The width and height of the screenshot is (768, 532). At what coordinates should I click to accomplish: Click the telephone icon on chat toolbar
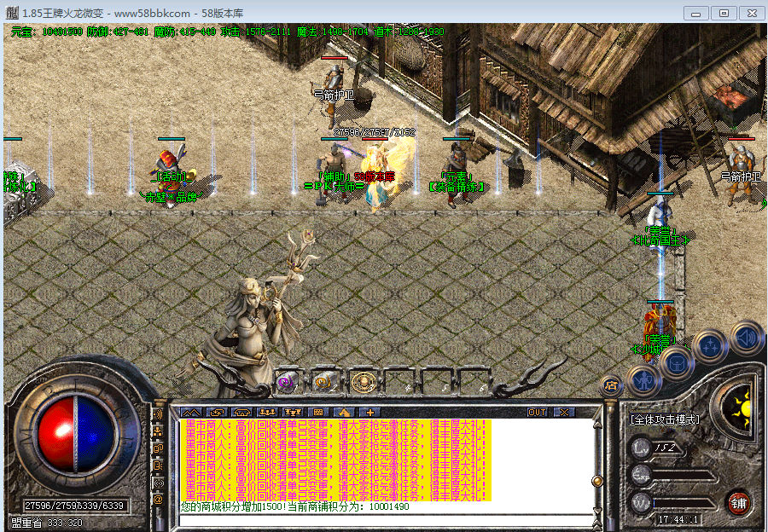242,412
